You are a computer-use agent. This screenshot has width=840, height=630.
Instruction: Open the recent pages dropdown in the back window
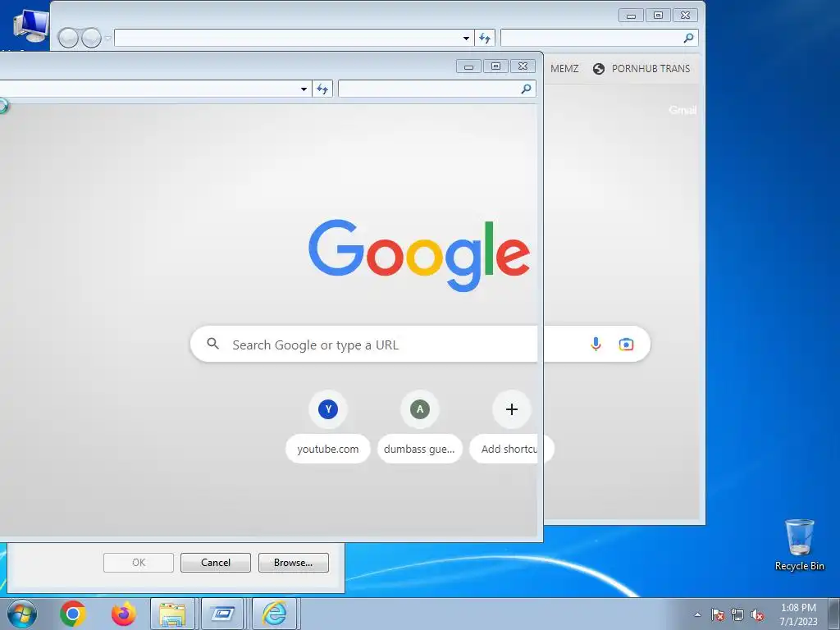tap(108, 38)
